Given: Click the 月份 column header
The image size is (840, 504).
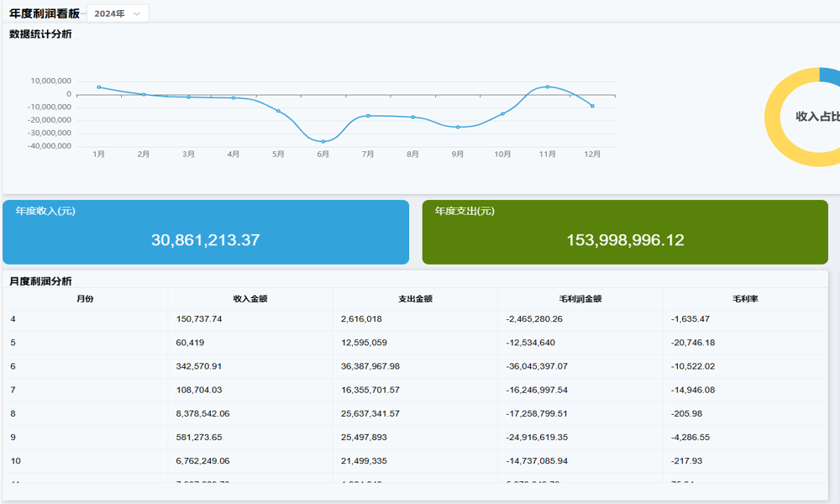Looking at the screenshot, I should [85, 299].
